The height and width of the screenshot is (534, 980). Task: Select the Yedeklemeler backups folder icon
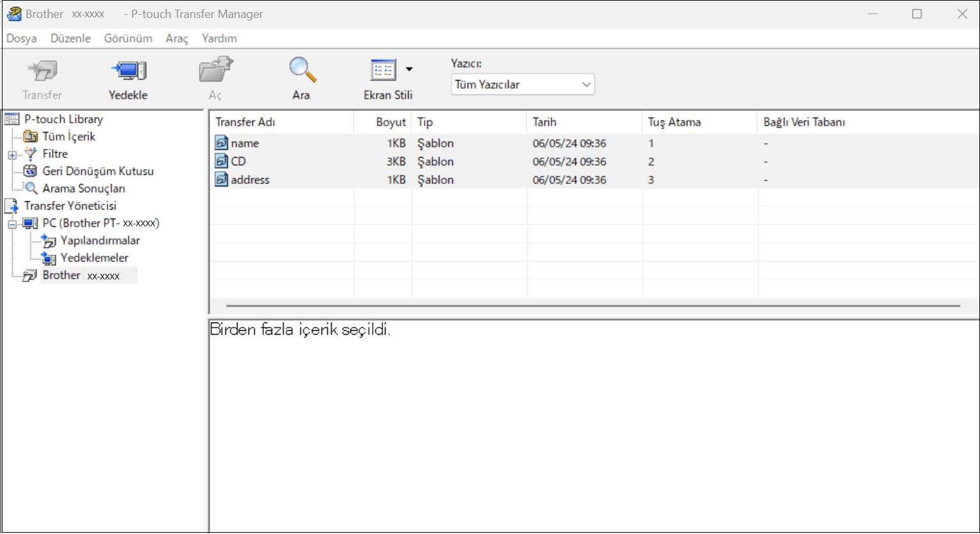coord(49,258)
